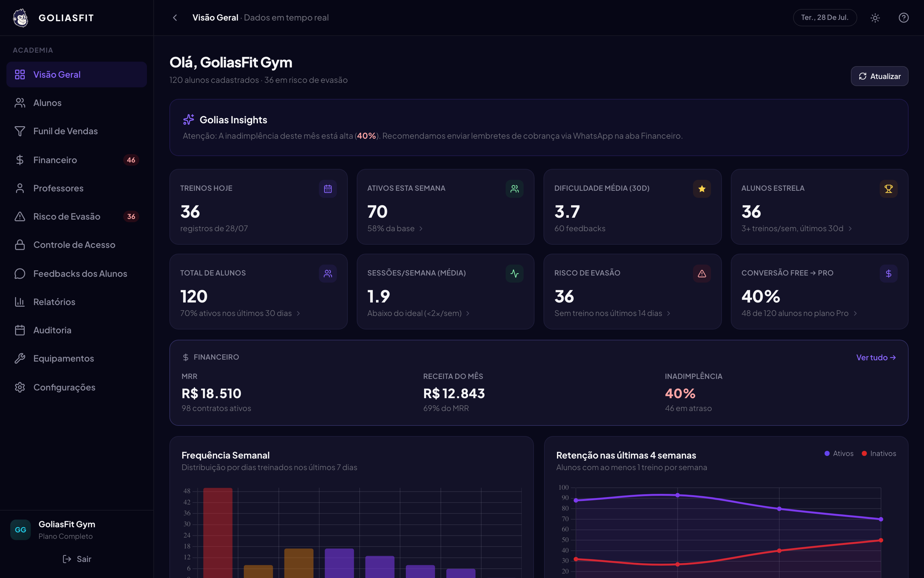Click the activity pulse icon on Sessões/Semana card

point(514,273)
